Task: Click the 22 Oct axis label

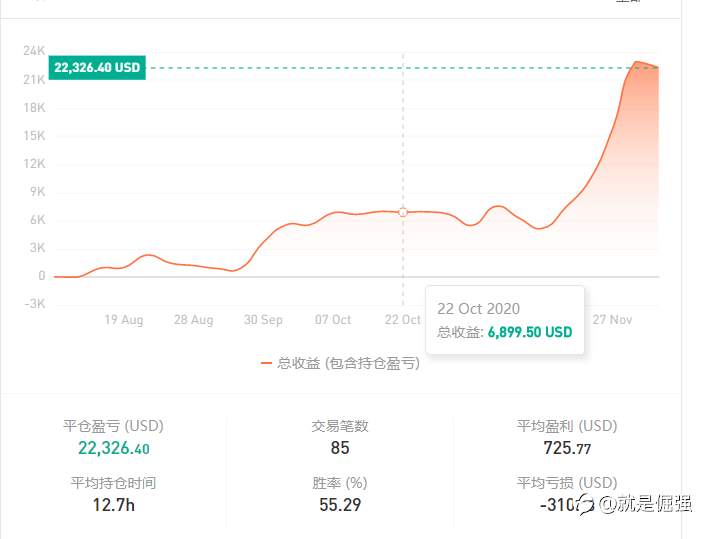Action: coord(402,320)
